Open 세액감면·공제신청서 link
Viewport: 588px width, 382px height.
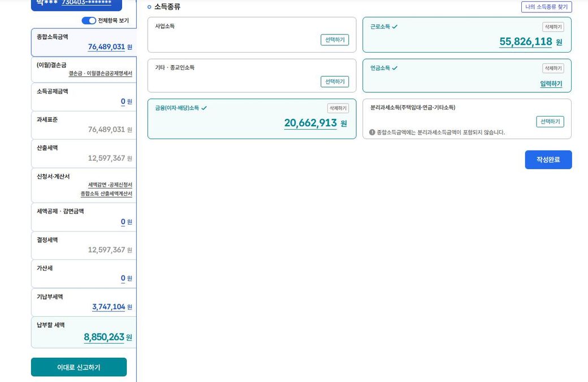pyautogui.click(x=110, y=185)
